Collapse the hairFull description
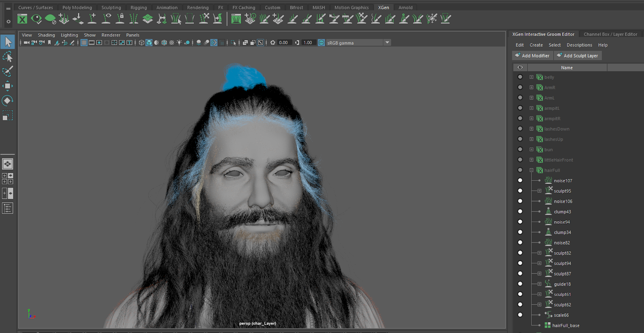This screenshot has height=333, width=644. coord(531,170)
